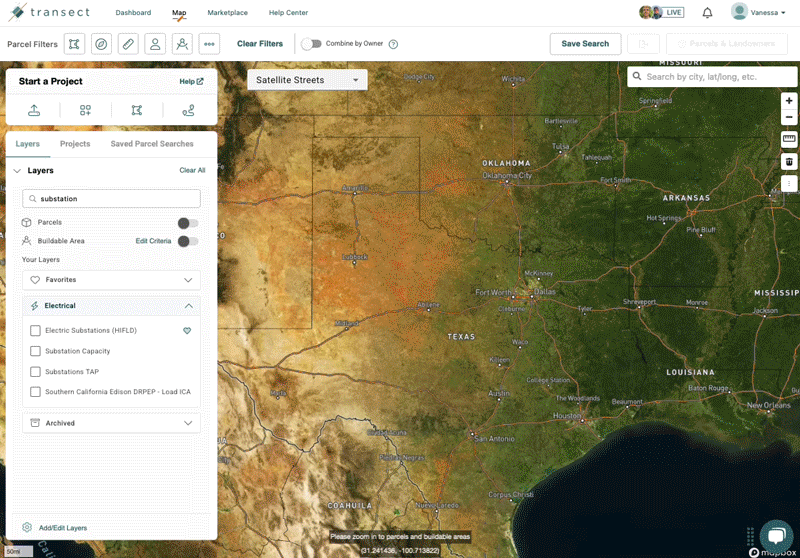Collapse the Electrical layer group
Screen dimensions: 800x558
tap(111, 306)
